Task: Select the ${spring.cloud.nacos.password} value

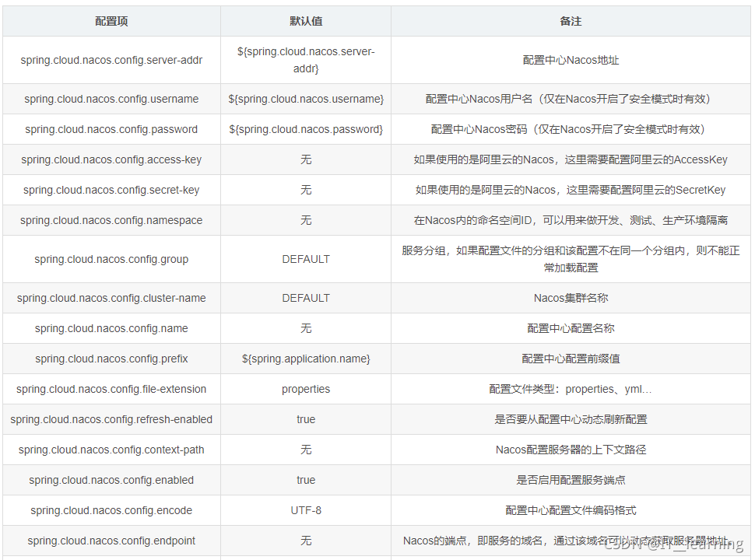Action: (306, 129)
